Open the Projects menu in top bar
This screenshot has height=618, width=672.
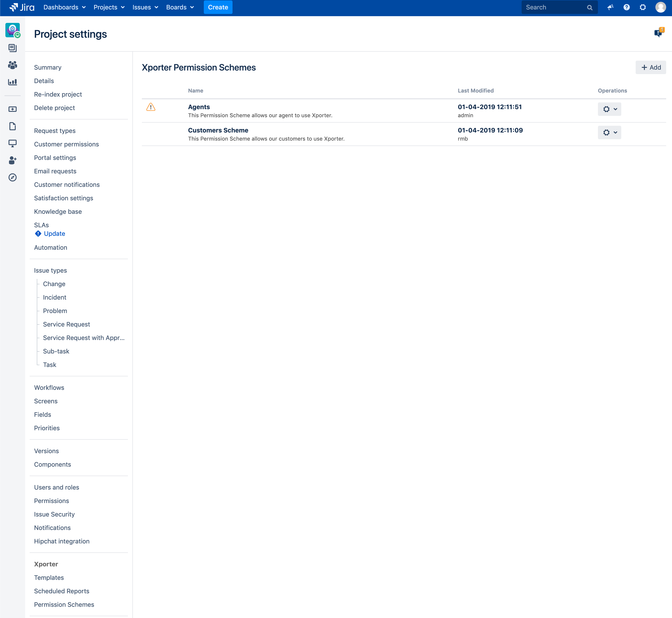coord(109,7)
